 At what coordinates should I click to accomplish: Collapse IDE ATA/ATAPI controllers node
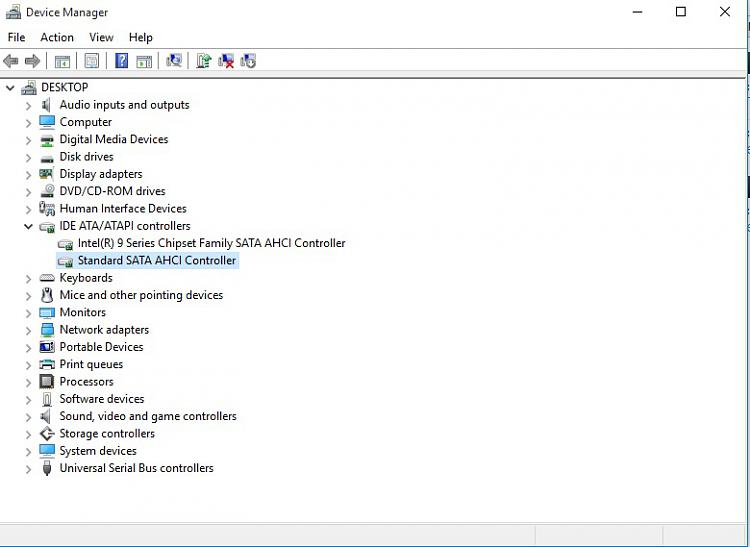28,226
